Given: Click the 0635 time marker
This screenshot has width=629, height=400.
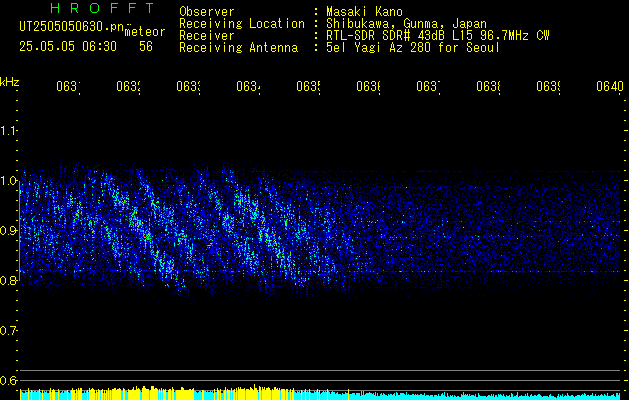Looking at the screenshot, I should coord(308,87).
